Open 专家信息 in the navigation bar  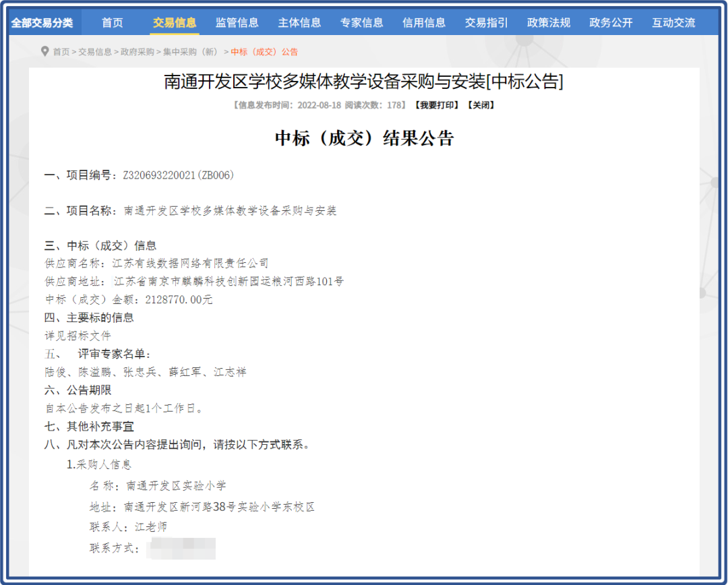(x=362, y=23)
